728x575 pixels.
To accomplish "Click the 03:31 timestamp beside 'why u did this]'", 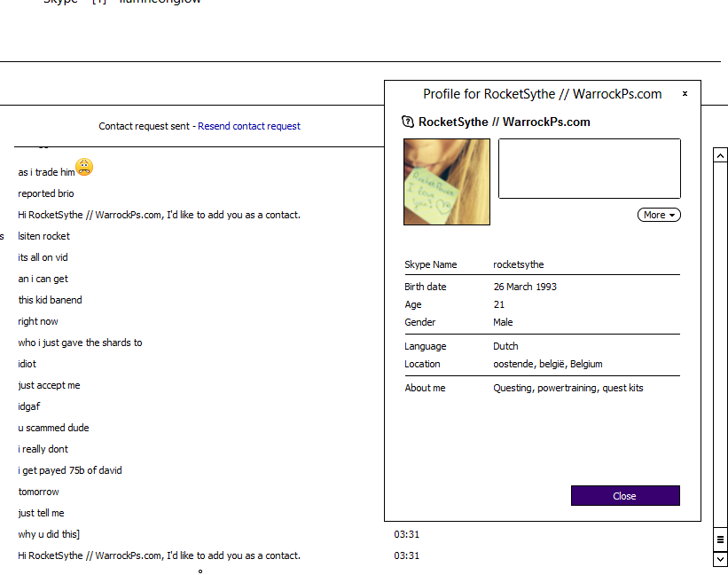I will tap(407, 534).
